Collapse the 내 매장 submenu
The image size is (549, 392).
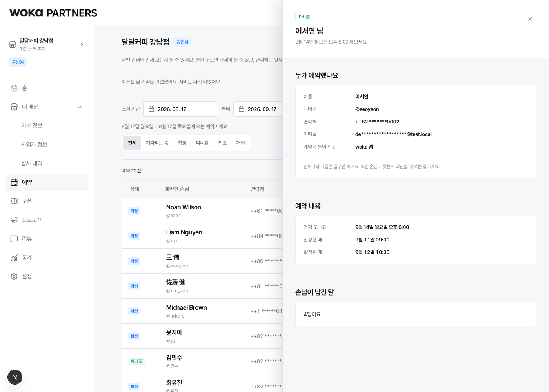coord(80,107)
